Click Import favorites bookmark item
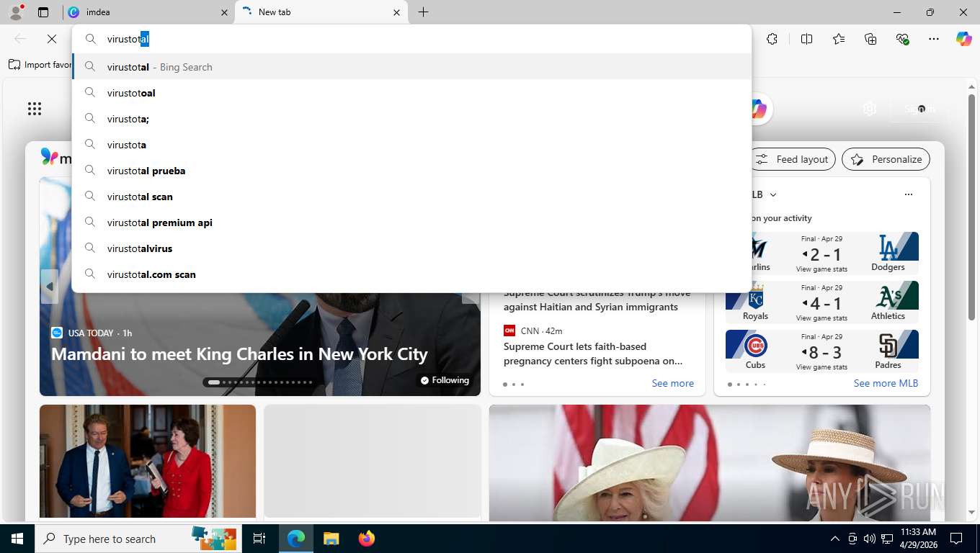 40,65
